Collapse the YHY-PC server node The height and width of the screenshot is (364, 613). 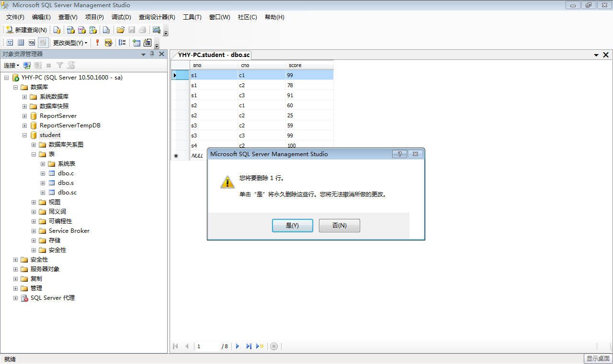6,78
